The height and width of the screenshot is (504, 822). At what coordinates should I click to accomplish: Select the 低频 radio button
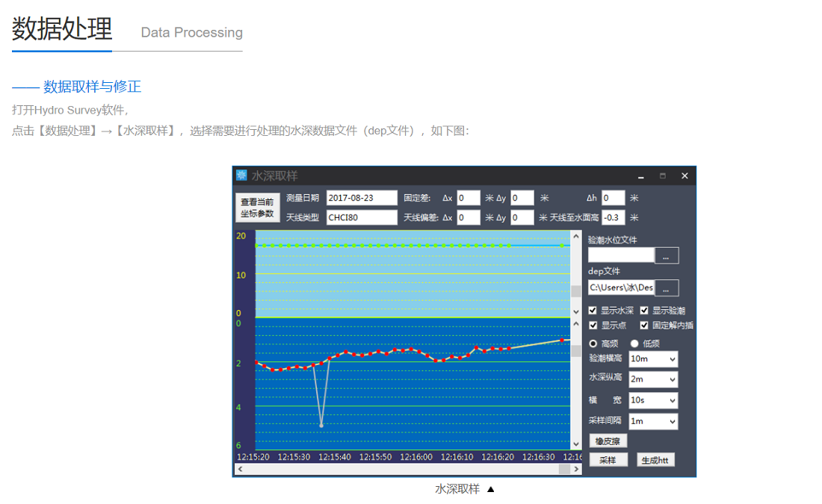pos(634,343)
